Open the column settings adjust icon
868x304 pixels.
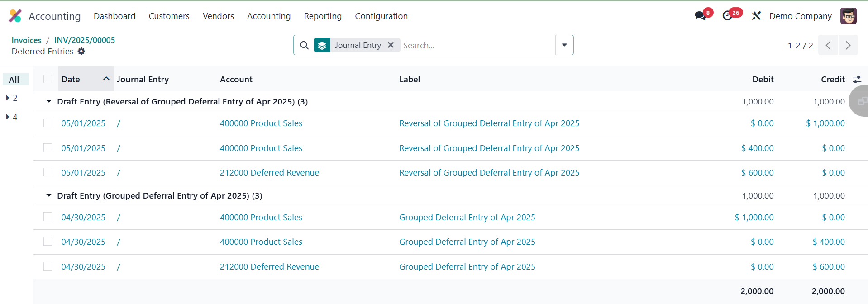[x=857, y=80]
